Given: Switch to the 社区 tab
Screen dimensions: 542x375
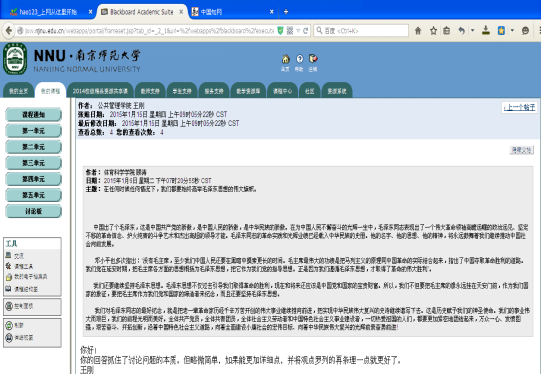Looking at the screenshot, I should pos(309,91).
